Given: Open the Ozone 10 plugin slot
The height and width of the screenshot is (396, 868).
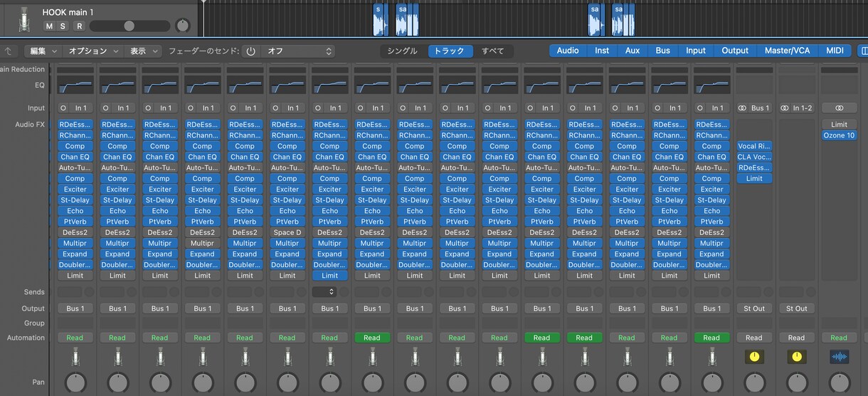Looking at the screenshot, I should pyautogui.click(x=840, y=135).
